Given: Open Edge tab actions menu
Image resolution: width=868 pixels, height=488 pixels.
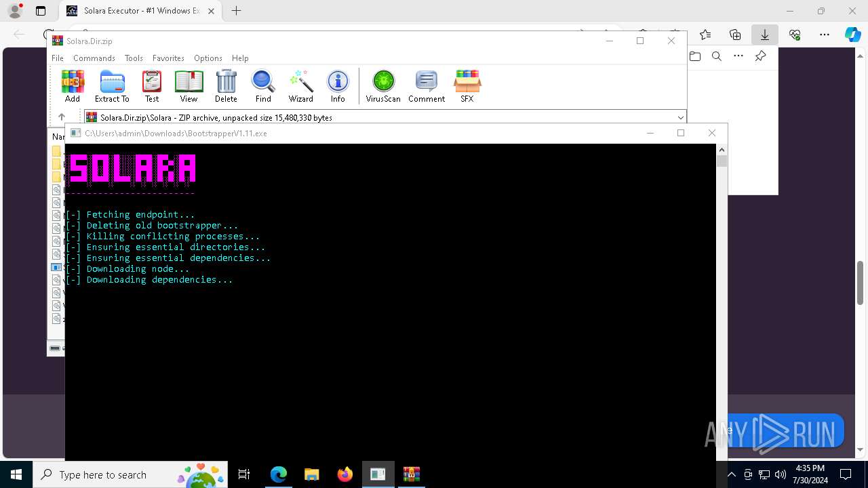Looking at the screenshot, I should 41,11.
